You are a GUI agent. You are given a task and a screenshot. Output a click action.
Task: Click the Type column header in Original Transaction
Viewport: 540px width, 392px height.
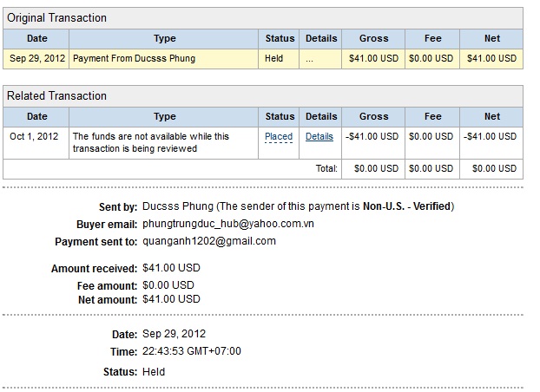164,38
